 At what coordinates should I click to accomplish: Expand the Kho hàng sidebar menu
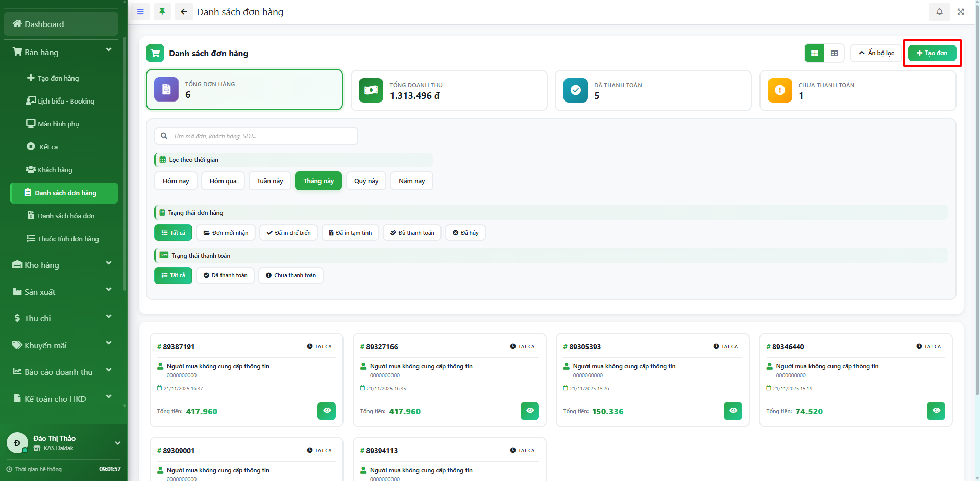(61, 265)
